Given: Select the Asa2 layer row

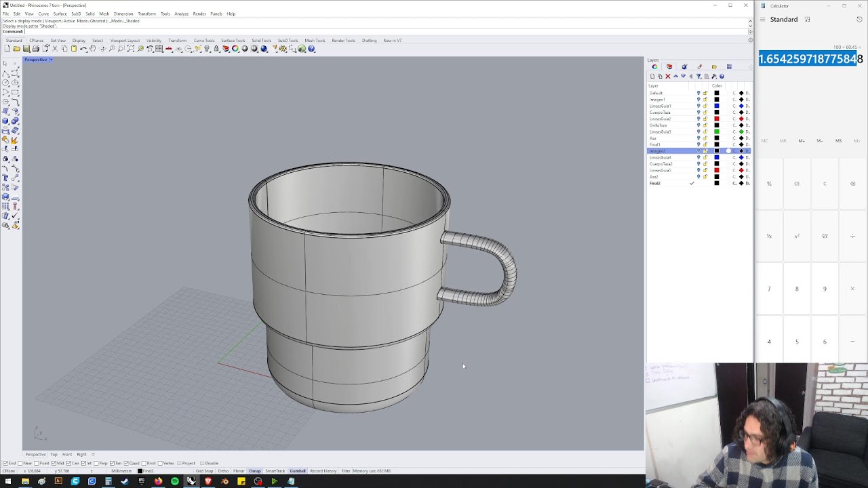Looking at the screenshot, I should click(x=698, y=177).
